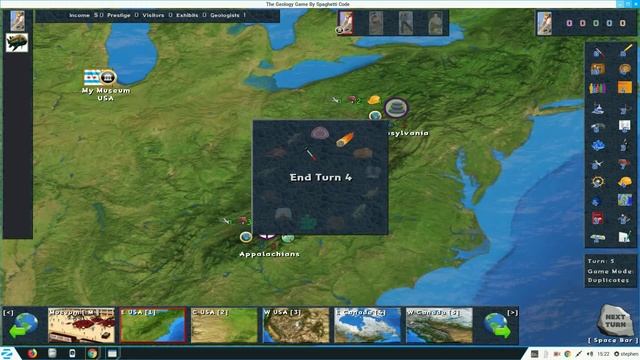Select the orange fossil icon in tool panel

[624, 69]
